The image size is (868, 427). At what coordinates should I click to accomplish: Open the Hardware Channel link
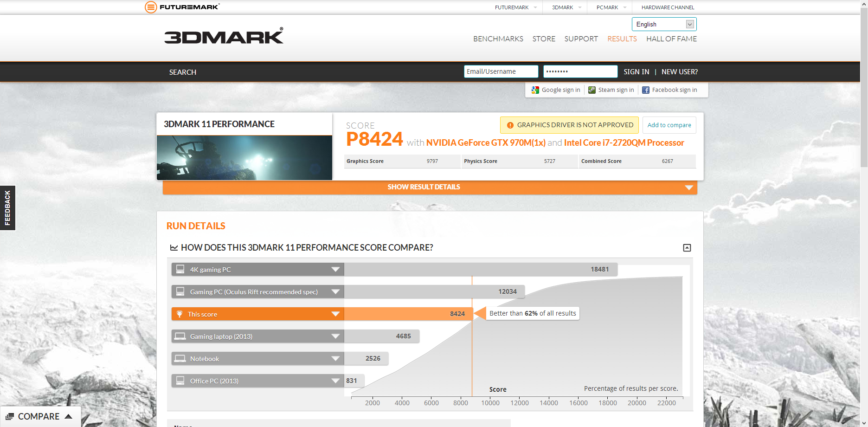point(668,7)
